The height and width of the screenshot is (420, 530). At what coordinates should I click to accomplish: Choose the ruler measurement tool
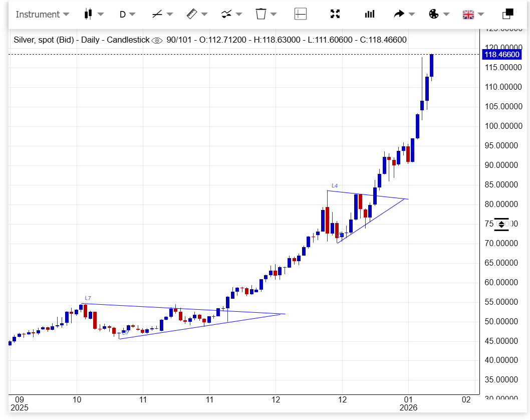pyautogui.click(x=191, y=14)
